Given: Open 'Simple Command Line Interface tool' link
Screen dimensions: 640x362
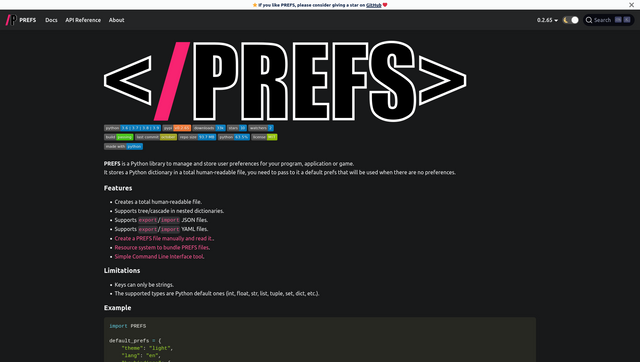Looking at the screenshot, I should 159,257.
